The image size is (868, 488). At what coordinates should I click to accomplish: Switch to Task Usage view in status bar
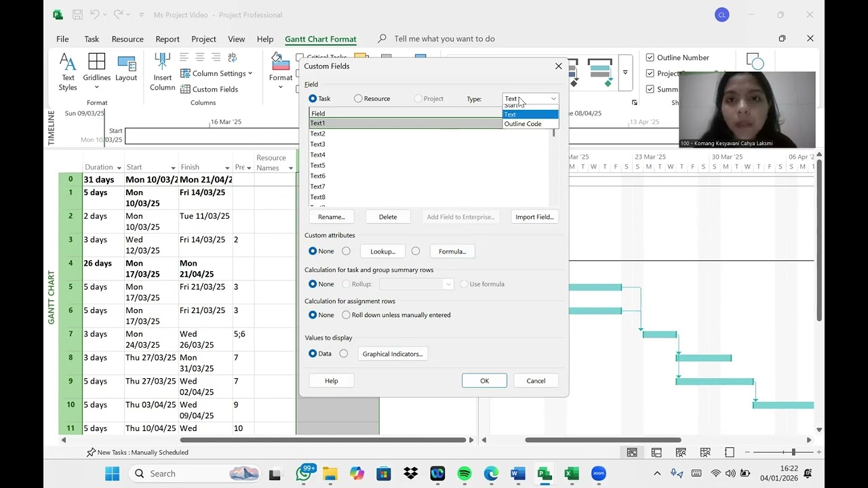click(x=656, y=452)
